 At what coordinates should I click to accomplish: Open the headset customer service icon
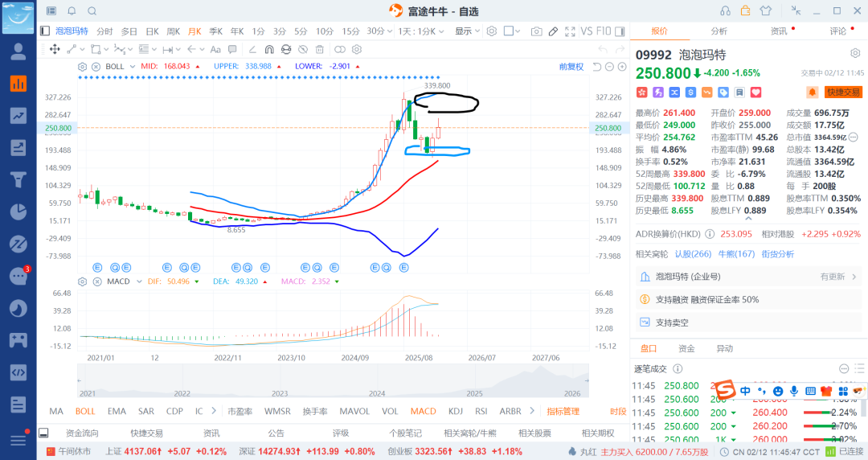coord(725,11)
